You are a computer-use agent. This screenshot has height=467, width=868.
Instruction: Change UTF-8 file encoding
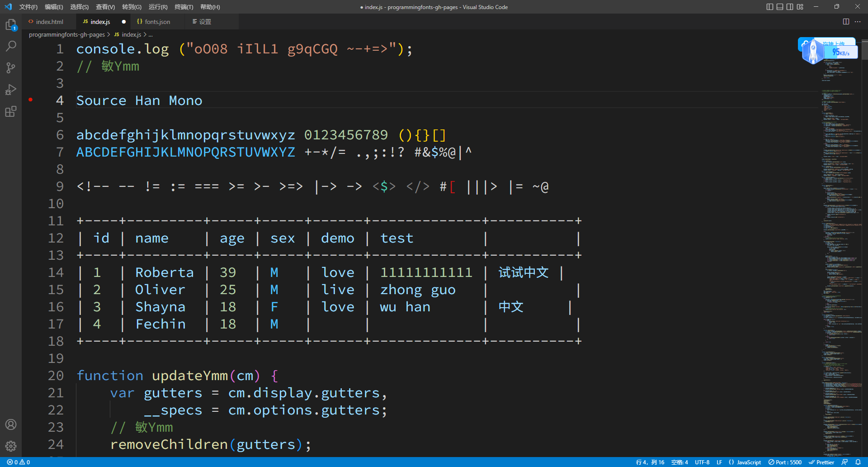[702, 462]
